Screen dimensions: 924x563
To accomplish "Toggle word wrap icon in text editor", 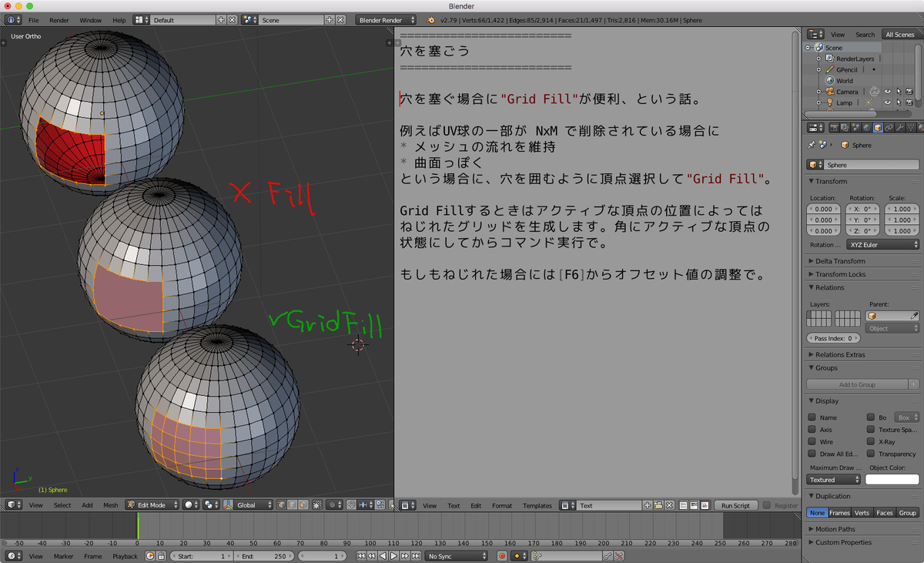I will (x=694, y=505).
